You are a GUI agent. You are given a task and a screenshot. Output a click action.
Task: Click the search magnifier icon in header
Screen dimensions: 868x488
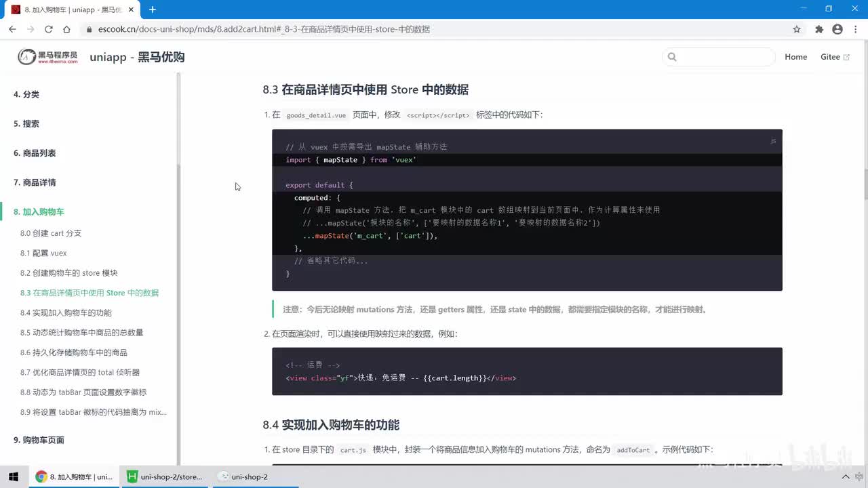pos(672,57)
